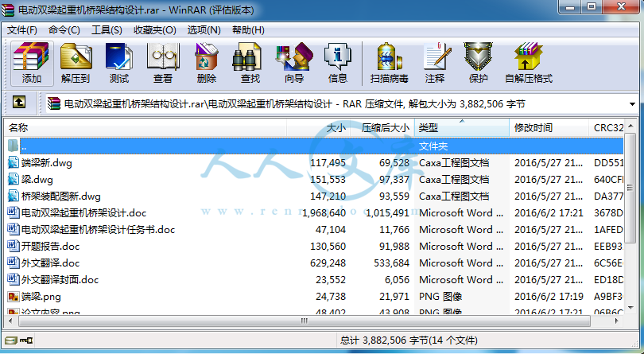
Task: Click WinRAR title bar app icon
Action: pyautogui.click(x=8, y=10)
